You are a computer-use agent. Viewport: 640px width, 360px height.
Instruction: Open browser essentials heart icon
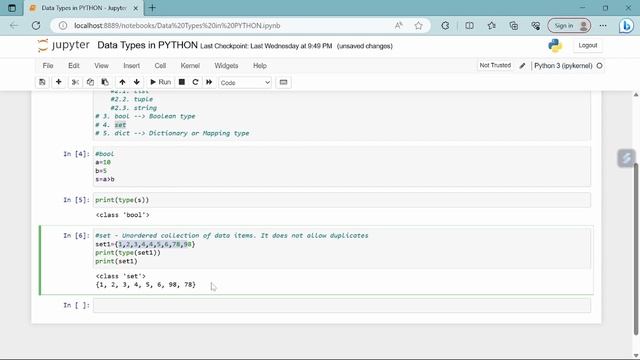(x=536, y=25)
